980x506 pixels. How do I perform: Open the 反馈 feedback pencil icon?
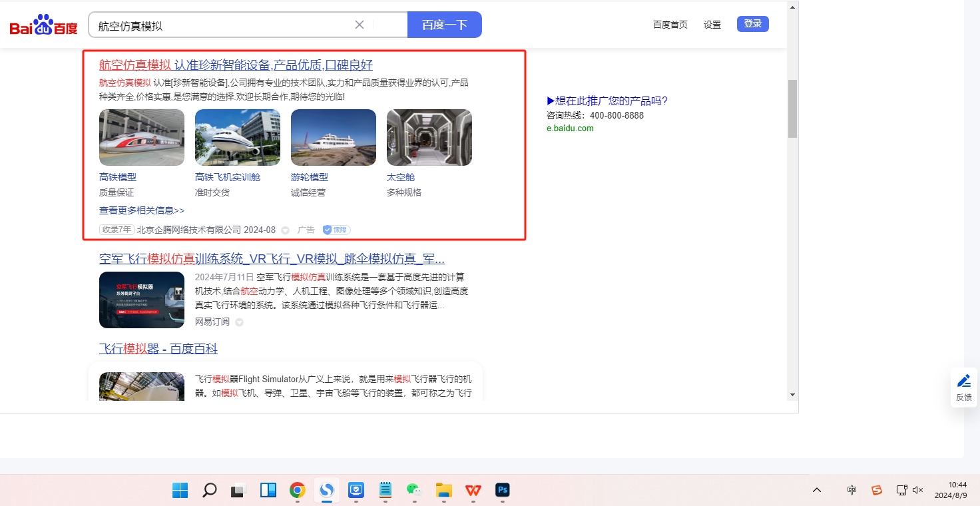(963, 381)
